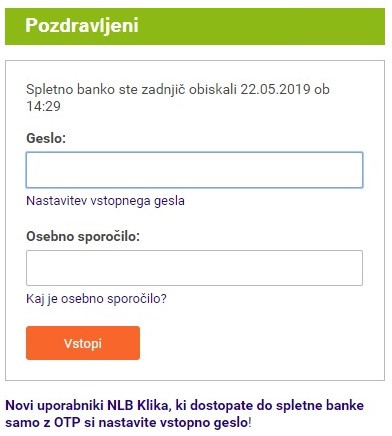Click the word OTP in bottom notice

coord(67,423)
